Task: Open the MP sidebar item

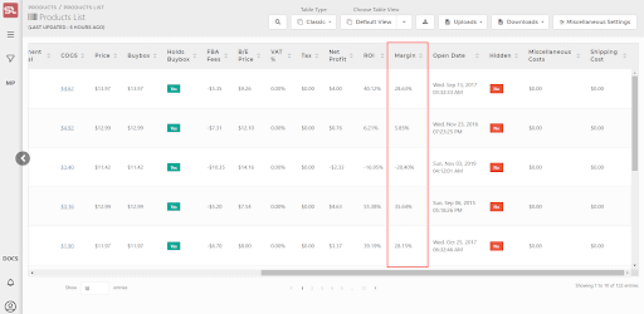Action: click(x=10, y=83)
